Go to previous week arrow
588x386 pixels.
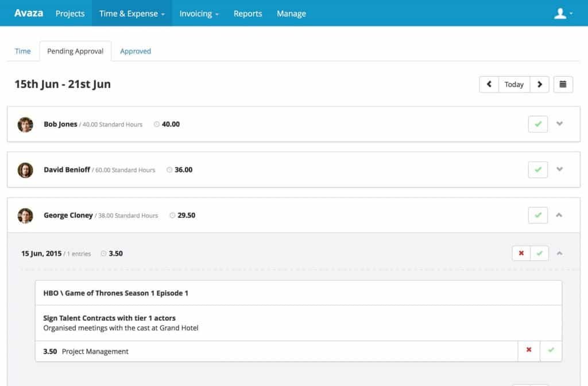click(489, 84)
